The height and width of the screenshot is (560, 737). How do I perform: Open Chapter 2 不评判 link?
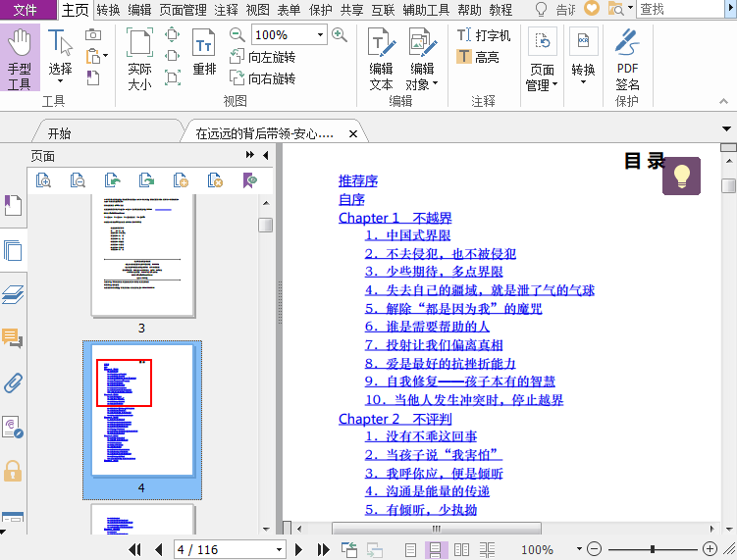point(395,419)
